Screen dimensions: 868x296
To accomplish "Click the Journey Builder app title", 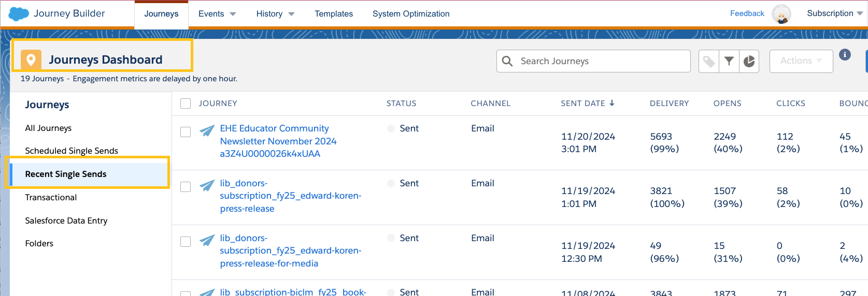I will point(69,13).
